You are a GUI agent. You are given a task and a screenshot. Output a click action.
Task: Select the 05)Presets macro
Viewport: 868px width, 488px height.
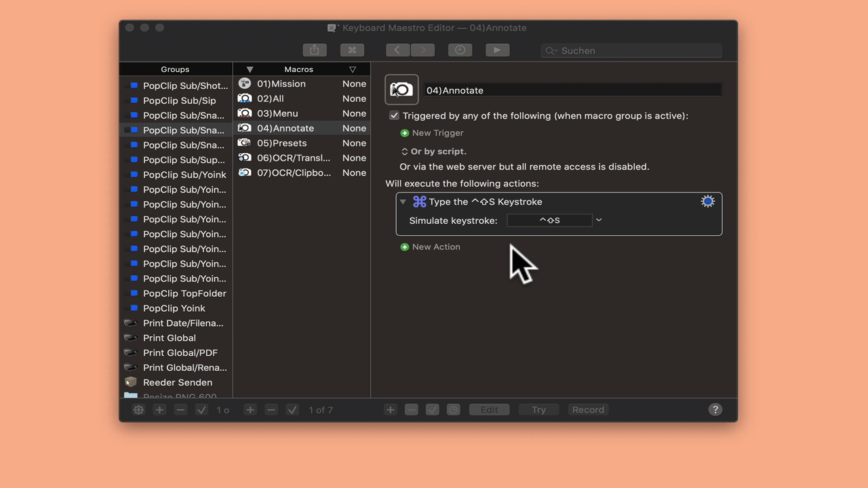coord(302,143)
